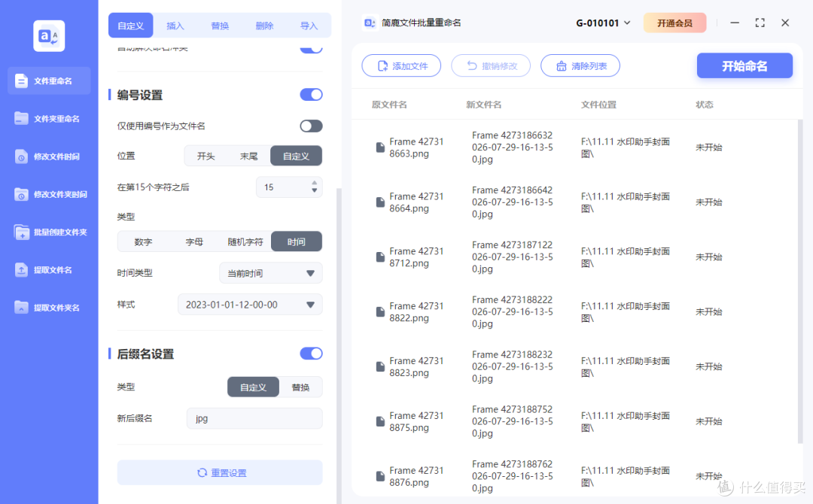
Task: Click file icon for Frame 427318712.png
Action: [380, 257]
